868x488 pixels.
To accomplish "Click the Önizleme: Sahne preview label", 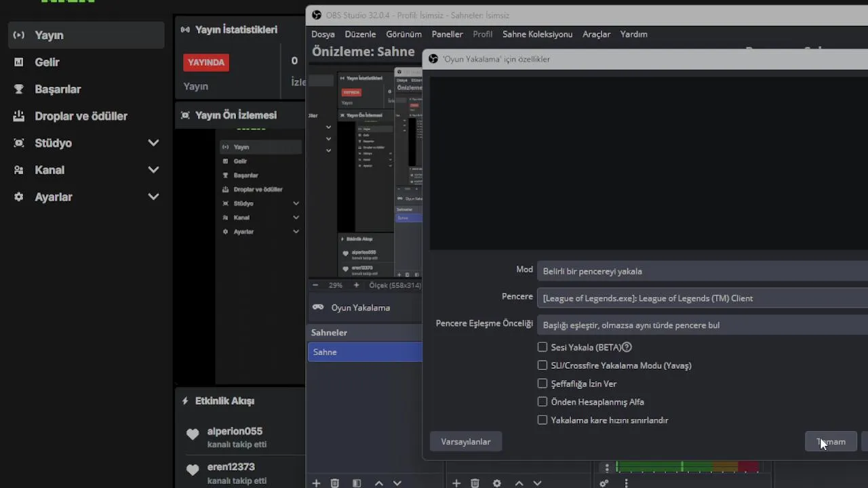I will pyautogui.click(x=363, y=52).
